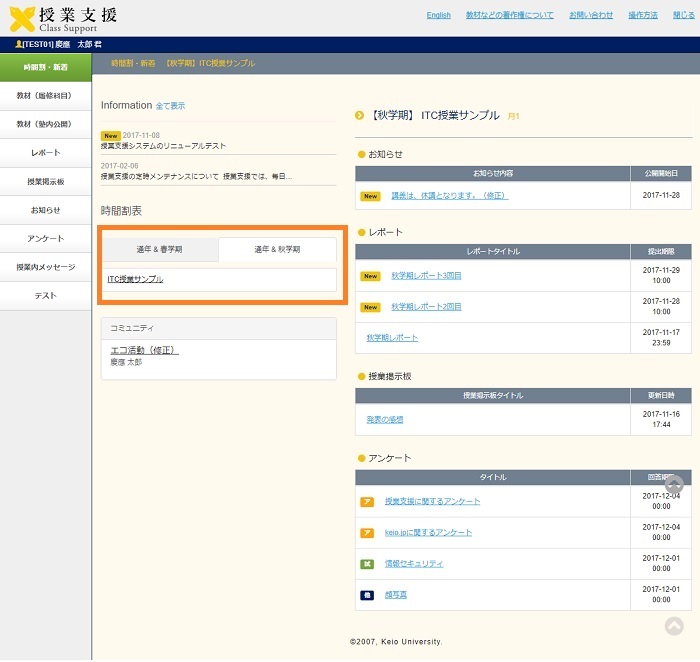
Task: Click the orange ア icon beside 授業支援に関するアンケート
Action: coord(367,502)
